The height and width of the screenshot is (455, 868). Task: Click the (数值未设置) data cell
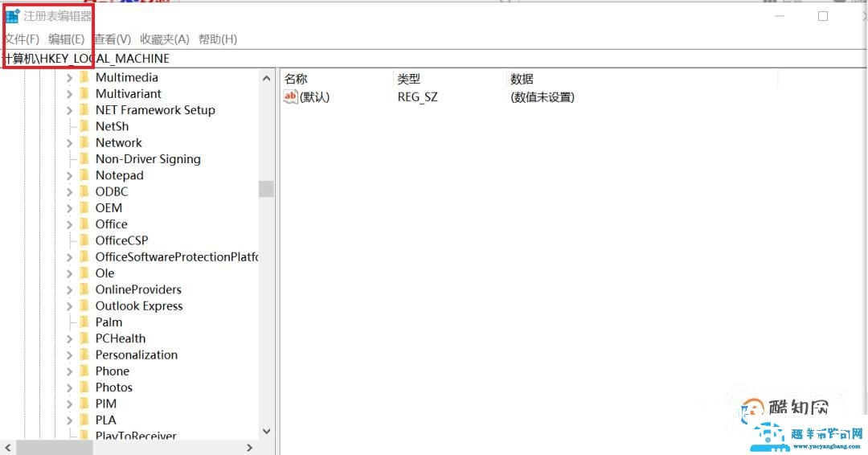pyautogui.click(x=542, y=97)
